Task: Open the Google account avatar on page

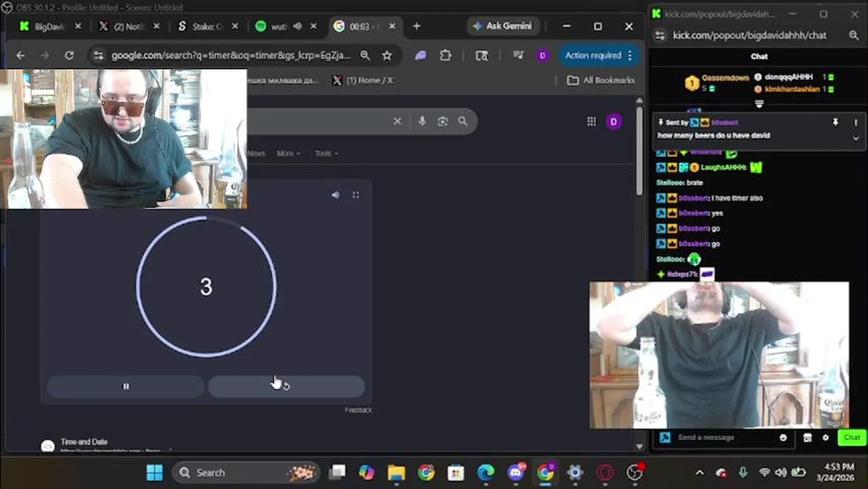Action: (x=613, y=122)
